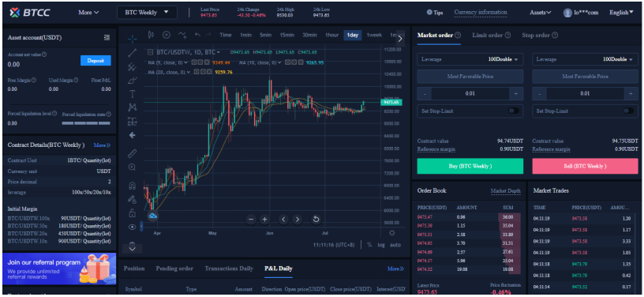Select the ruler measure tool
644x297 pixels.
[133, 154]
